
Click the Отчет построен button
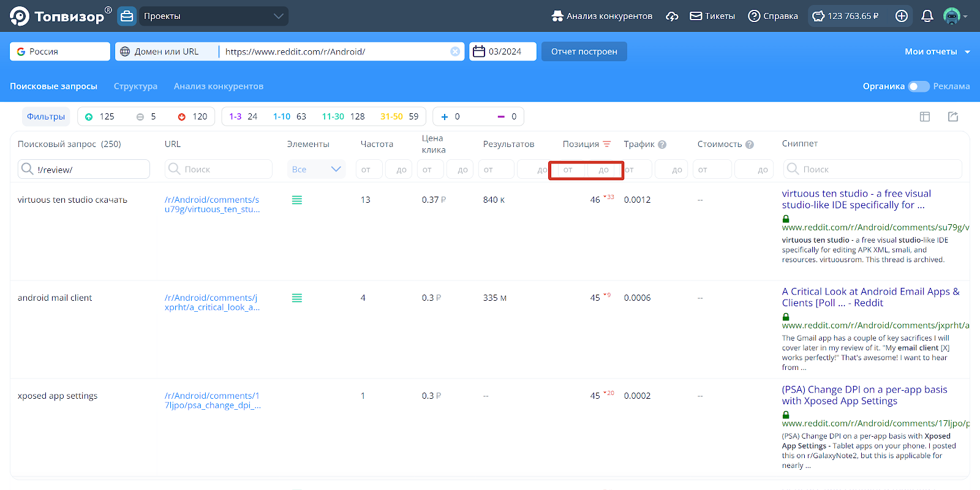[x=584, y=51]
